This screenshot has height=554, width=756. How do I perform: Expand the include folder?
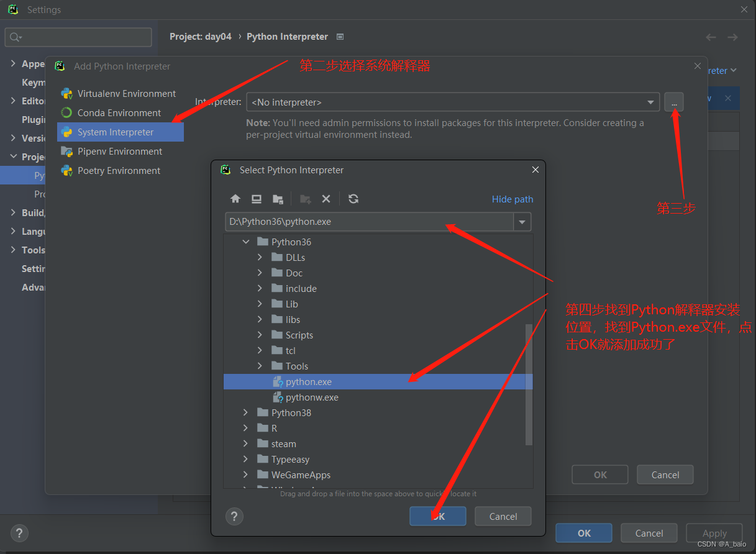click(x=260, y=288)
